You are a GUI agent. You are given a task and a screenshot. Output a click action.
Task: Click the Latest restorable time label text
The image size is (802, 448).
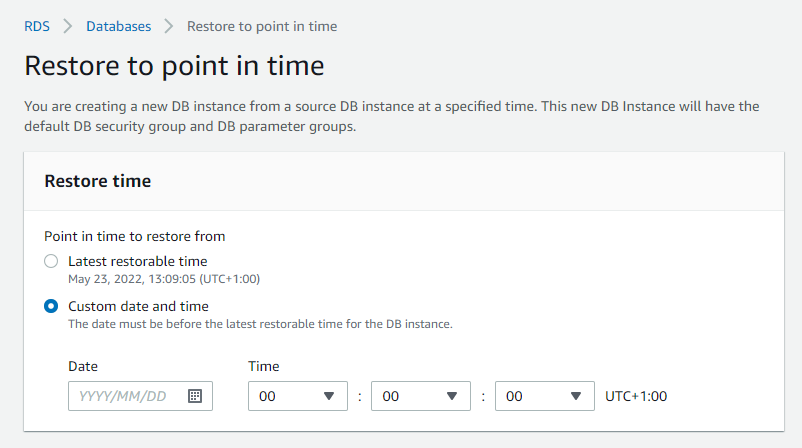click(x=138, y=261)
